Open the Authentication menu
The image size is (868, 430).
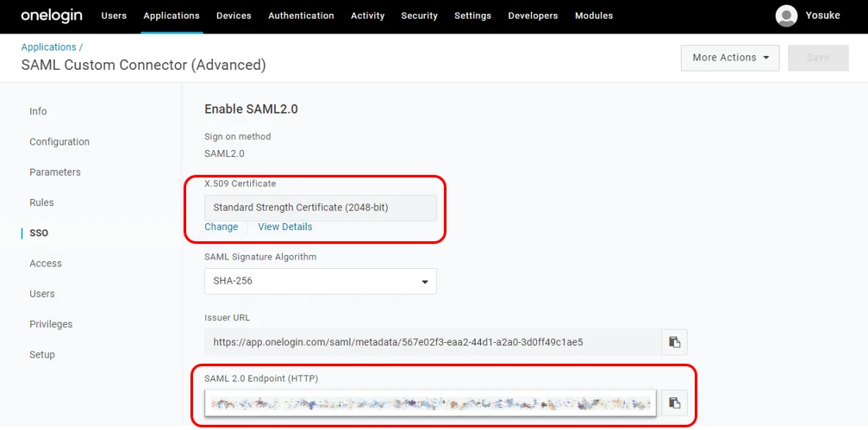301,16
